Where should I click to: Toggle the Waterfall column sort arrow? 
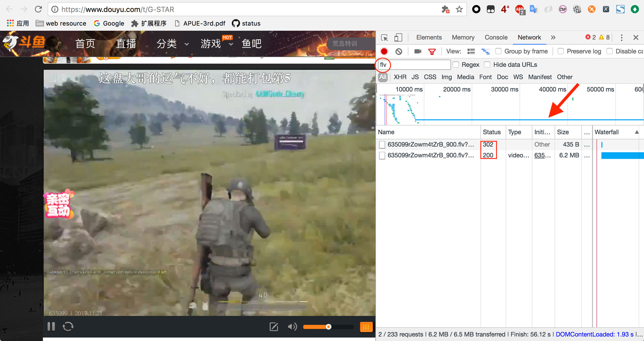pyautogui.click(x=637, y=132)
